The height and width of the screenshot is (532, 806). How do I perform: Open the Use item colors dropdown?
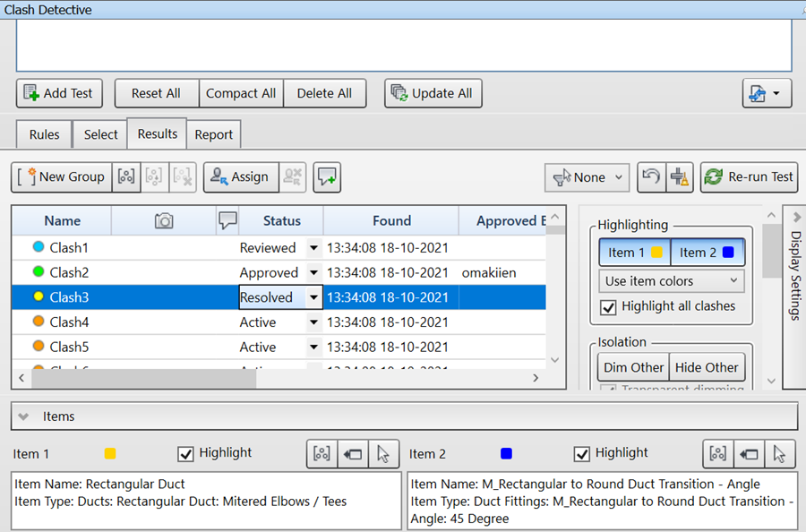[x=672, y=281]
